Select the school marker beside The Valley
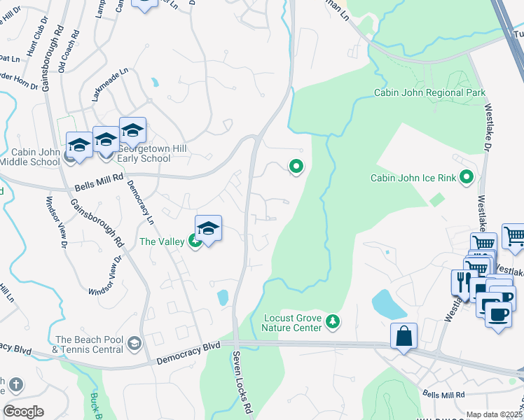This screenshot has width=524, height=420. coord(208,231)
